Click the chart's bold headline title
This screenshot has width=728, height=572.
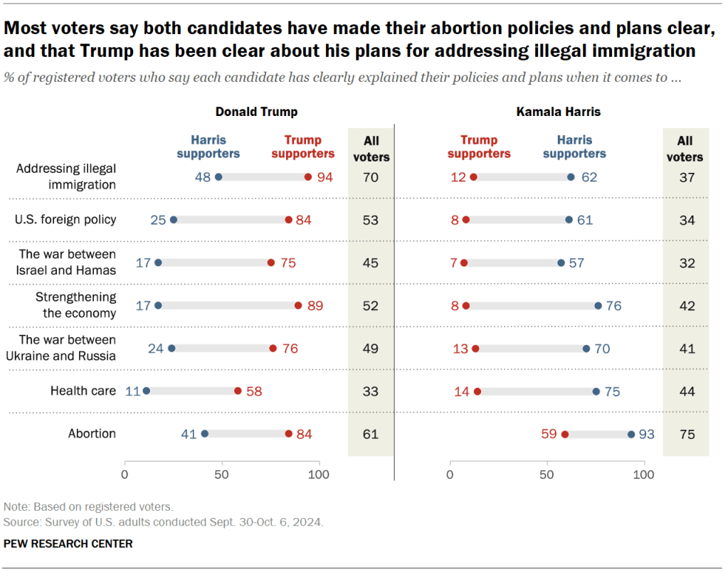click(359, 40)
